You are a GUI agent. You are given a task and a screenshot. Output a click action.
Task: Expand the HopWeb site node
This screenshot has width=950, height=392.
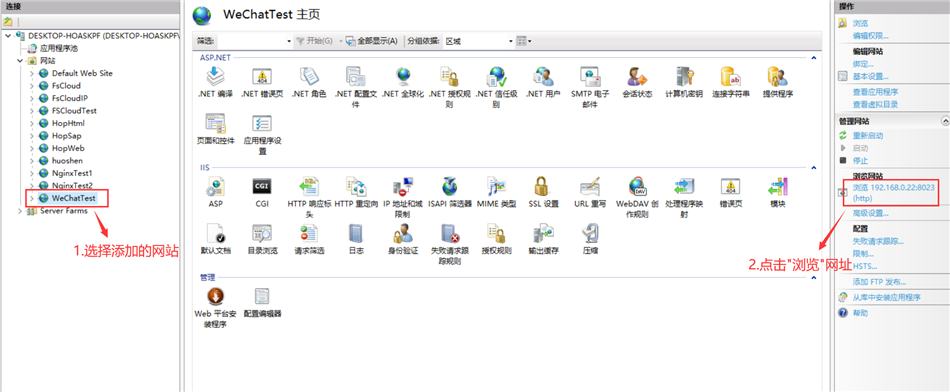click(x=32, y=148)
